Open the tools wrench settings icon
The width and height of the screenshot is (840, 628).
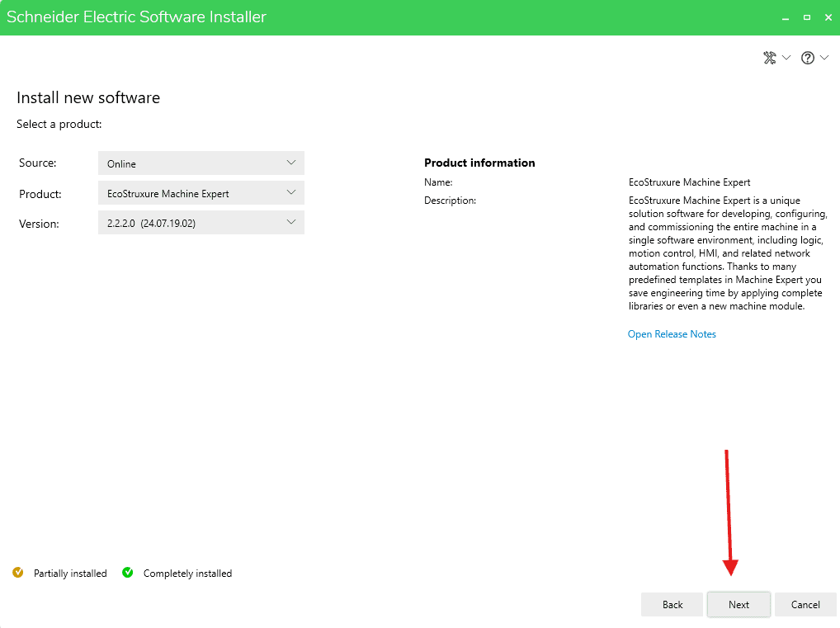(770, 57)
